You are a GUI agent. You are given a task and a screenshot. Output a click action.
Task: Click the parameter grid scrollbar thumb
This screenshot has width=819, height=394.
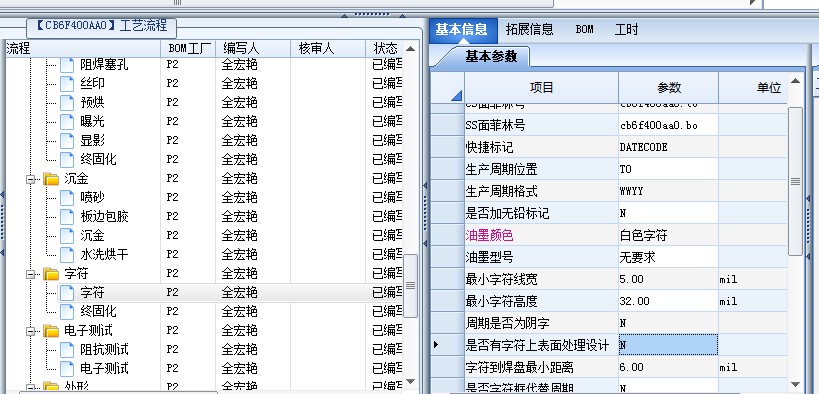point(795,181)
